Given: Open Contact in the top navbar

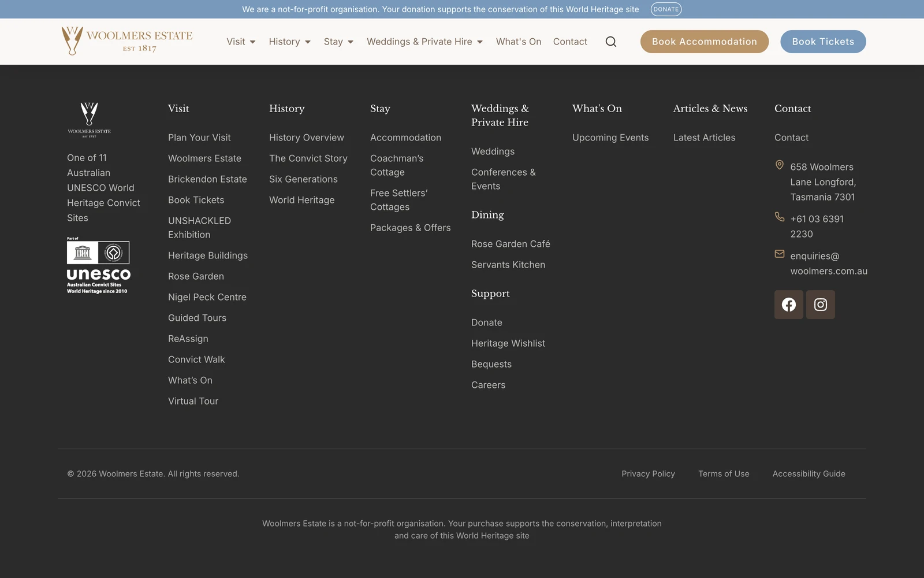Looking at the screenshot, I should tap(570, 42).
